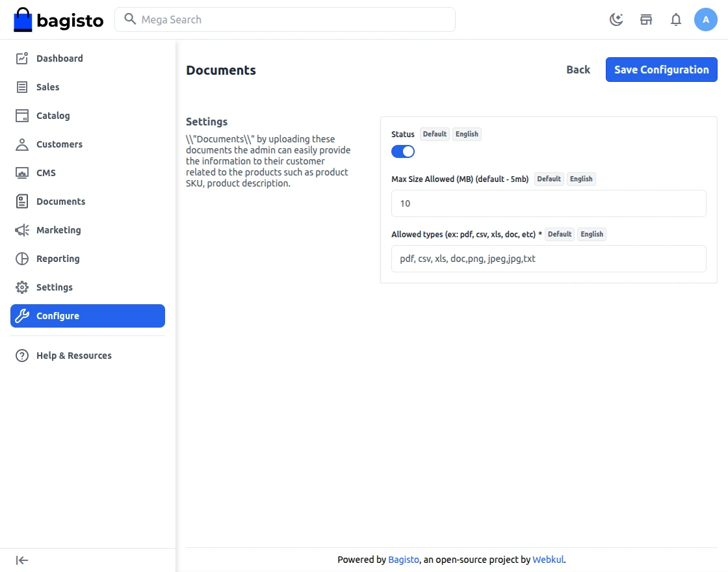Open CMS menu item
This screenshot has height=572, width=728.
(88, 173)
